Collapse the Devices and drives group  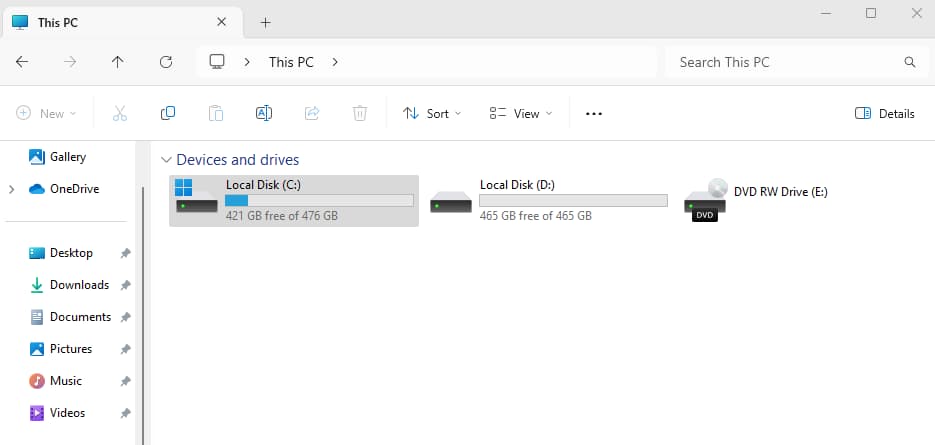166,160
